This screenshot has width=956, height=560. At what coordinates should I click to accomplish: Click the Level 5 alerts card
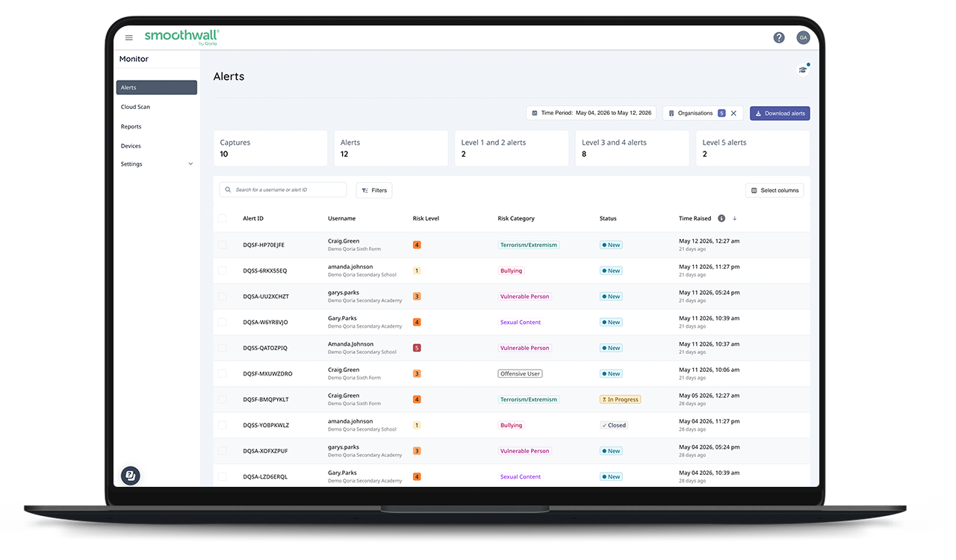coord(753,148)
